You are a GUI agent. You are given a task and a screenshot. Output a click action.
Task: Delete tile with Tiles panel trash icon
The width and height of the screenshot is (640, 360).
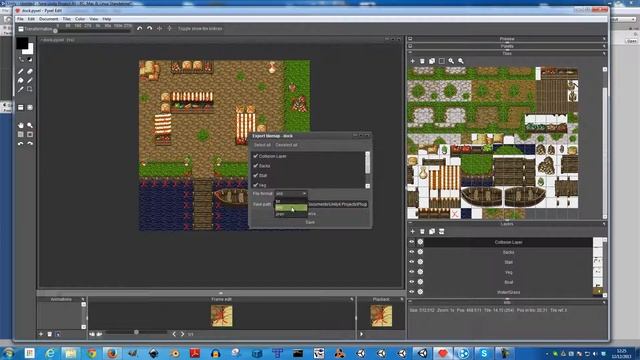pyautogui.click(x=422, y=61)
